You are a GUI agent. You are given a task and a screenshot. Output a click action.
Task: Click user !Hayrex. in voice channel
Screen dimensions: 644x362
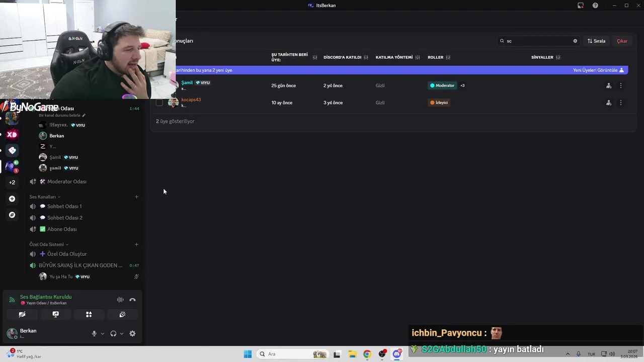pyautogui.click(x=63, y=125)
